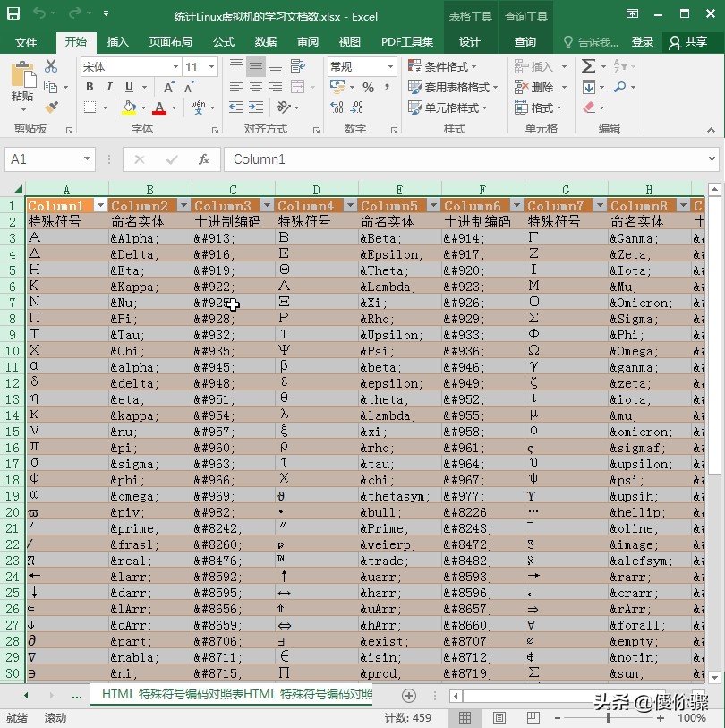This screenshot has height=728, width=725.
Task: Toggle Underline formatting
Action: click(x=130, y=87)
